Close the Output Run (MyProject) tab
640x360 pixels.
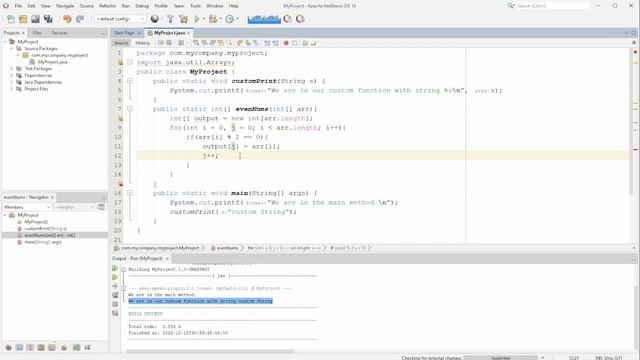point(167,258)
